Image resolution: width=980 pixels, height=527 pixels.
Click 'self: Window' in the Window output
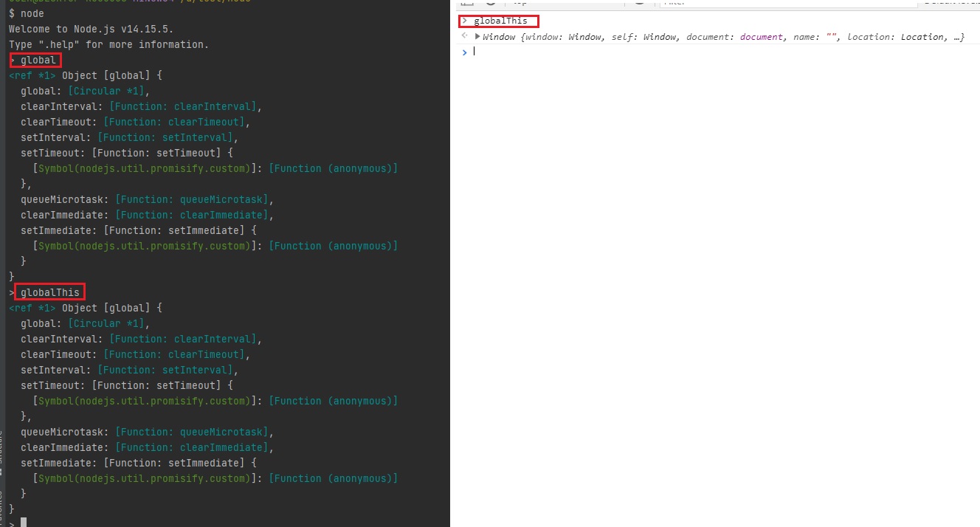point(645,37)
